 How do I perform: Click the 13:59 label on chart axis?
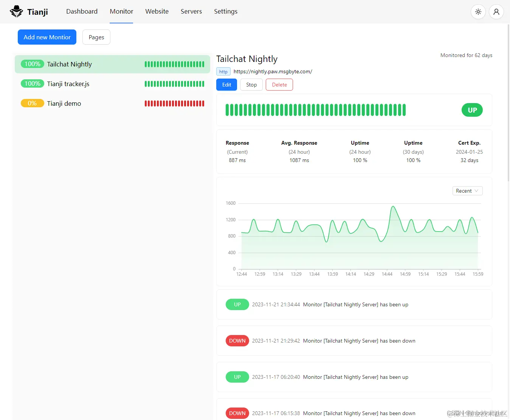click(333, 274)
